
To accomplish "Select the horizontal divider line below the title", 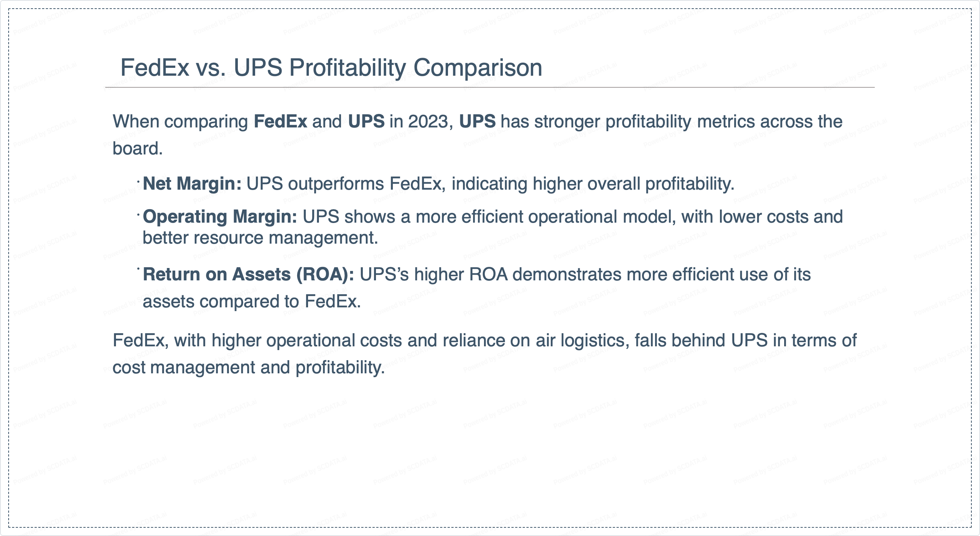I will [x=490, y=87].
